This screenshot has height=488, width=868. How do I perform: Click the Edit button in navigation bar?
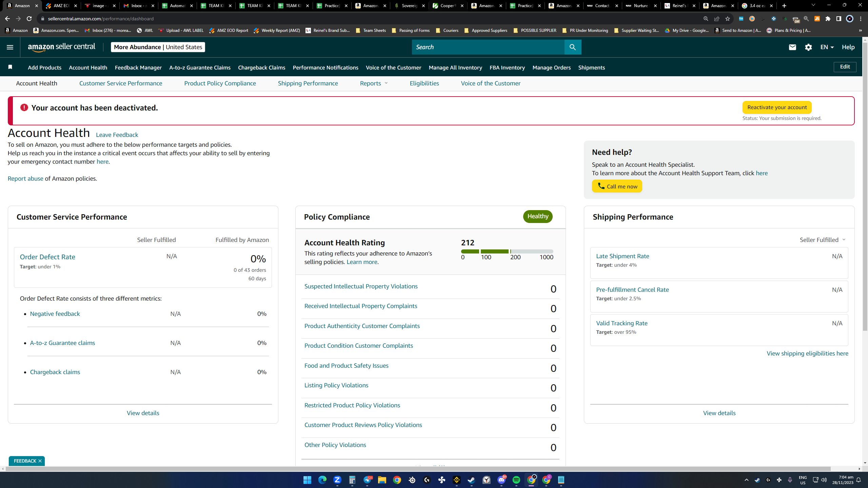[x=845, y=67]
